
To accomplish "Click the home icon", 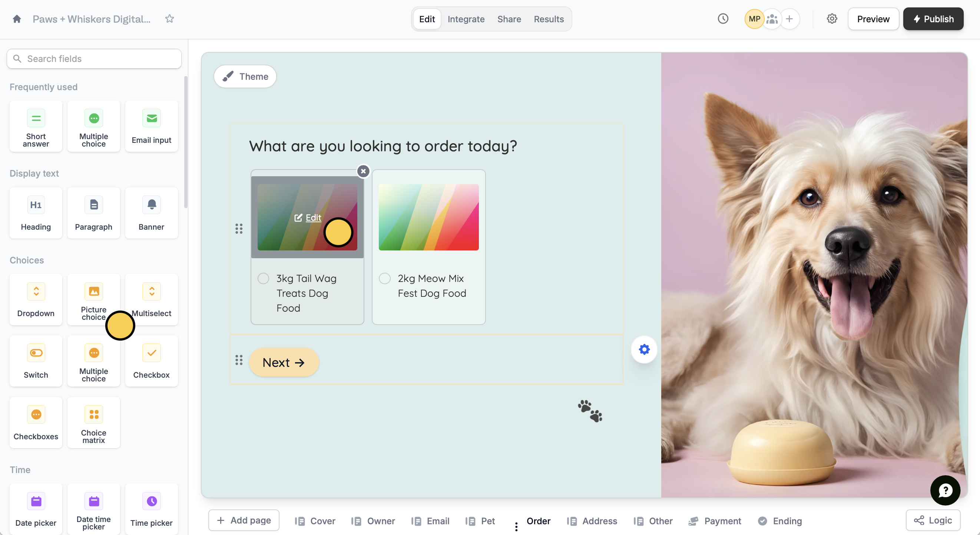I will (17, 19).
